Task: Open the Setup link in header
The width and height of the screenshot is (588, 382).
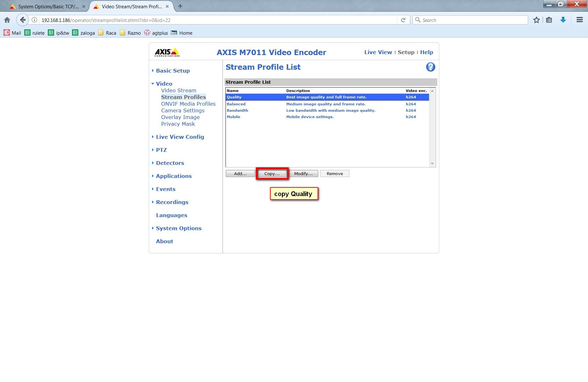Action: click(406, 52)
